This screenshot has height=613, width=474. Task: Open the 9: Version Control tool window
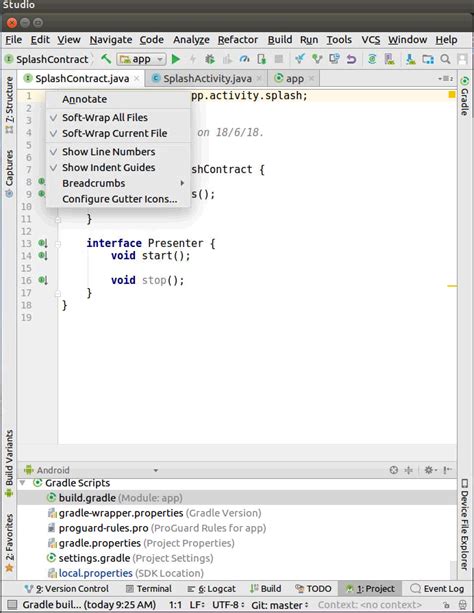click(x=66, y=589)
